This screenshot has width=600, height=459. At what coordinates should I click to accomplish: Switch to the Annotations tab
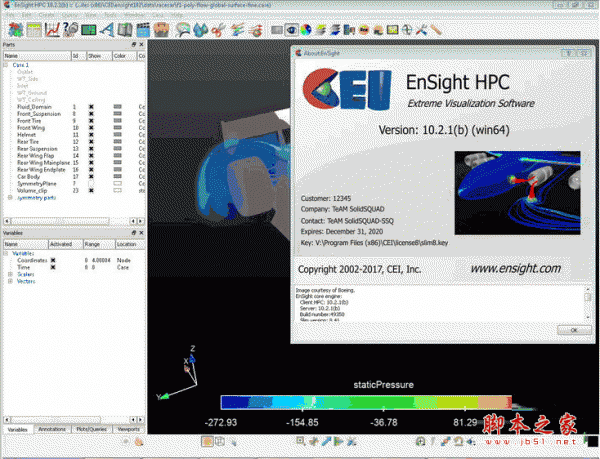[x=52, y=429]
